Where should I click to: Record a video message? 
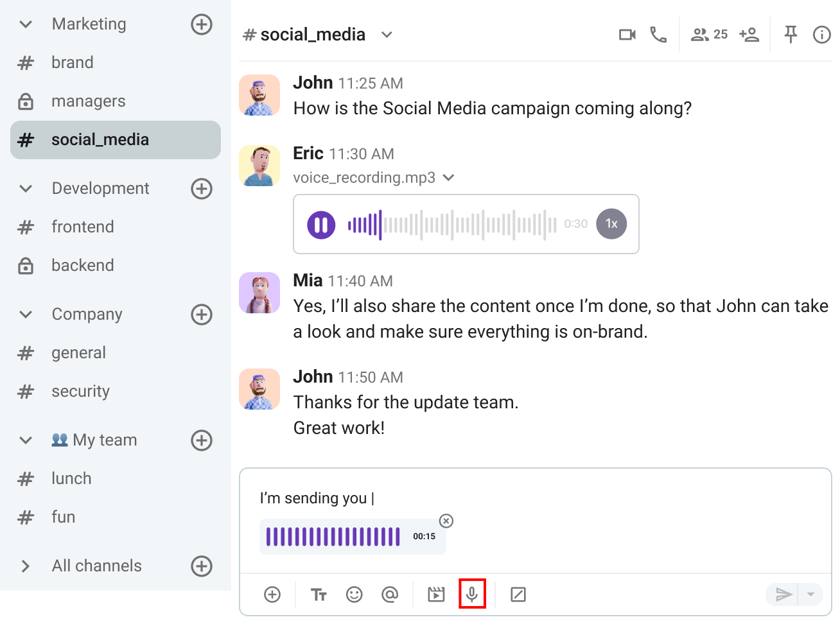coord(436,594)
